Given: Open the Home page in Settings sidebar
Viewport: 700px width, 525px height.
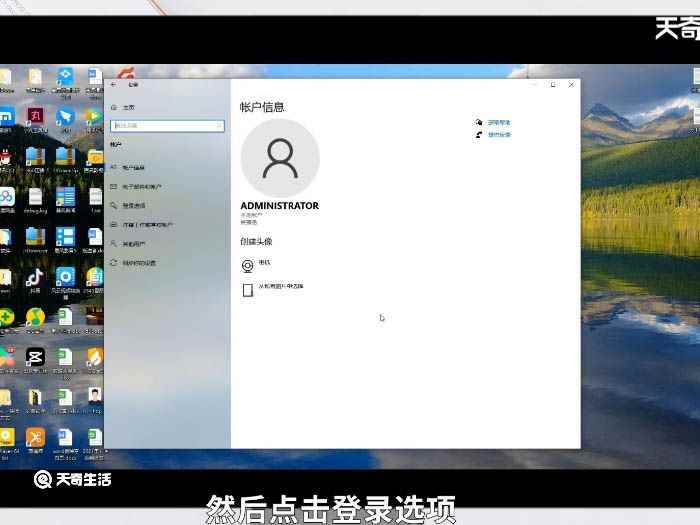Looking at the screenshot, I should [x=123, y=108].
